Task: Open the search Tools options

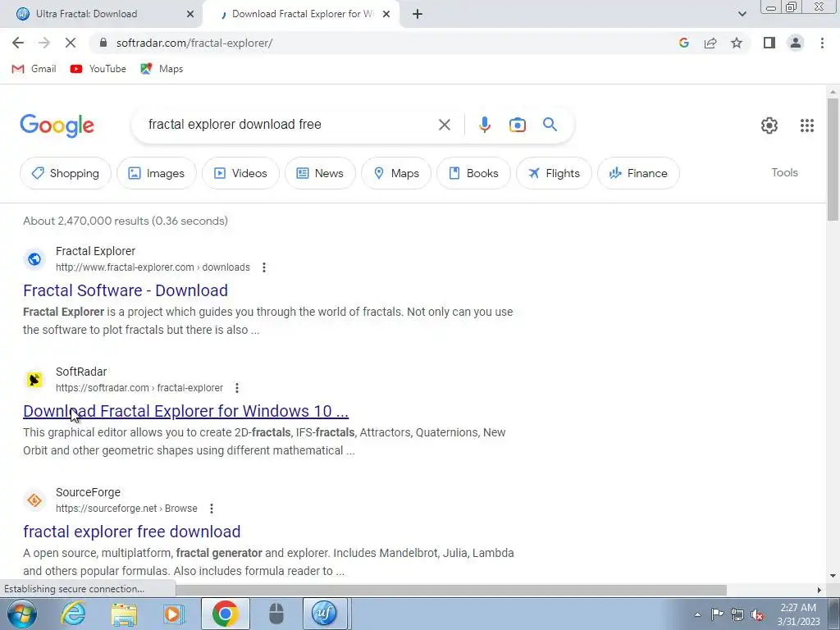Action: 784,172
